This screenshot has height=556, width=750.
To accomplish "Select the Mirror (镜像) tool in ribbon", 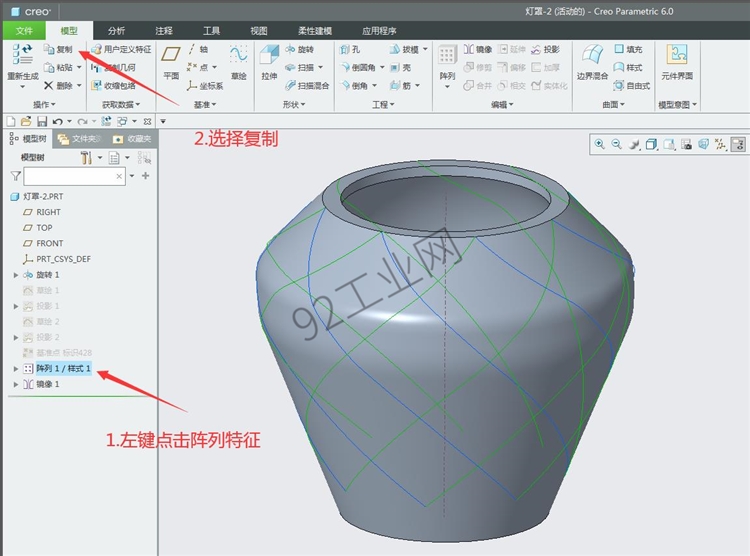I will point(478,49).
